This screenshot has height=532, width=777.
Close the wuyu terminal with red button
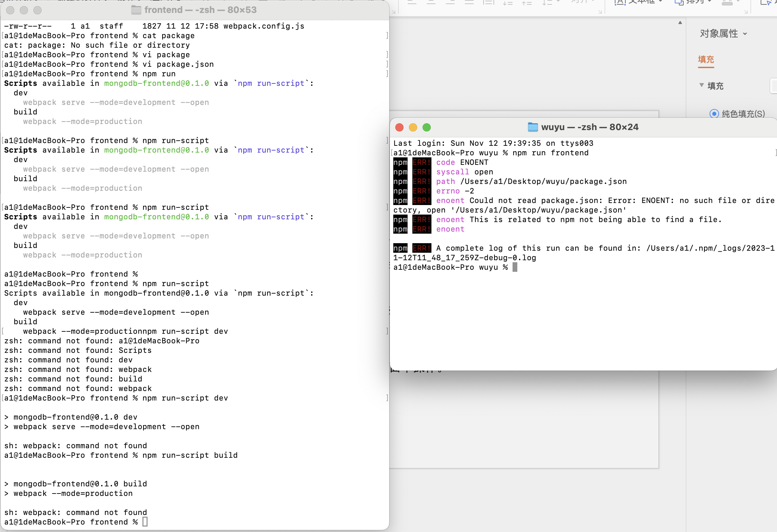pyautogui.click(x=399, y=127)
